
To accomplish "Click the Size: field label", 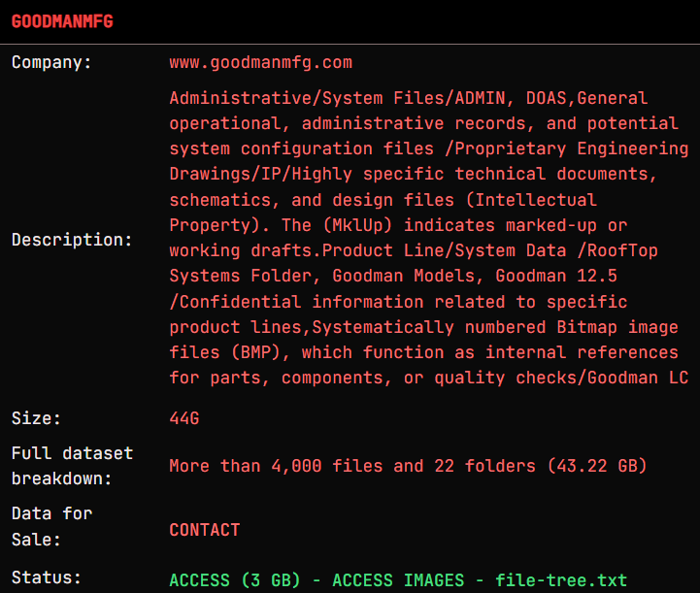I will [36, 418].
